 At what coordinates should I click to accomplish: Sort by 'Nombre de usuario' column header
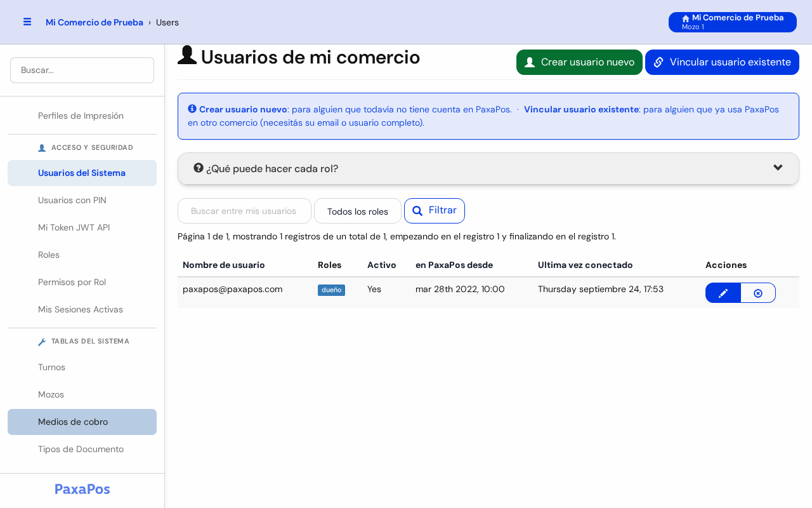pos(224,265)
